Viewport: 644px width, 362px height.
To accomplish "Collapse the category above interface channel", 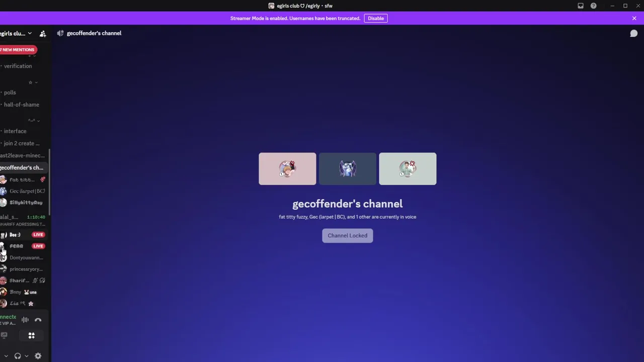I will pyautogui.click(x=38, y=121).
